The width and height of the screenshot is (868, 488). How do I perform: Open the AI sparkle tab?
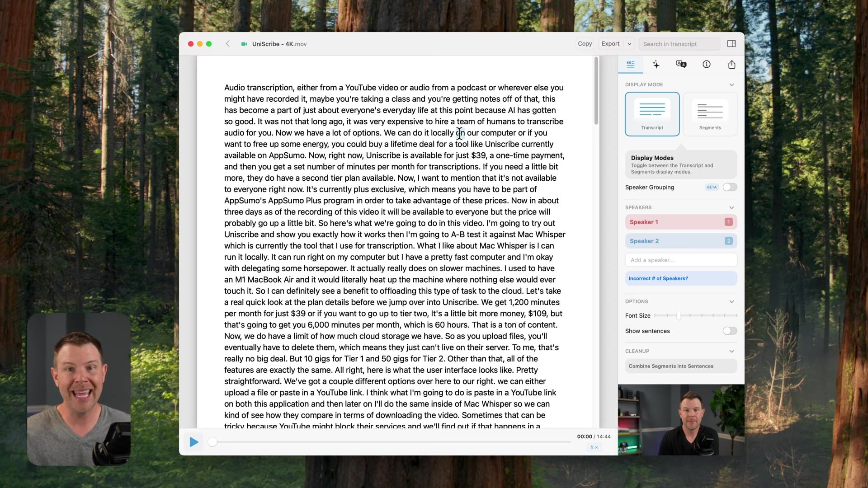click(656, 64)
